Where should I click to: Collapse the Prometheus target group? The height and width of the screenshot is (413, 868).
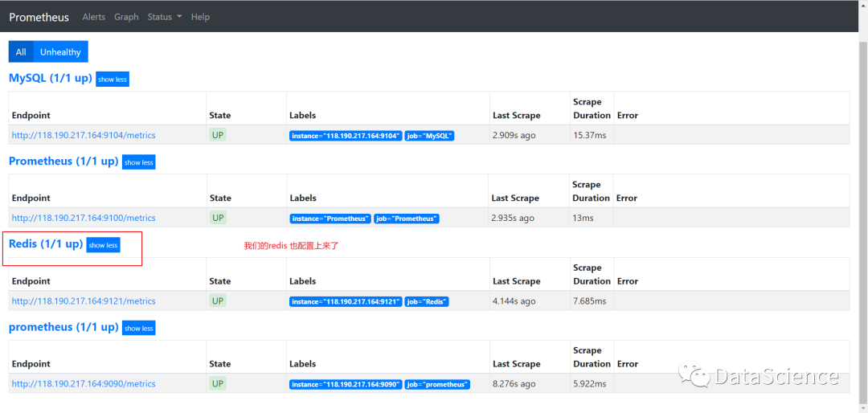[x=138, y=162]
